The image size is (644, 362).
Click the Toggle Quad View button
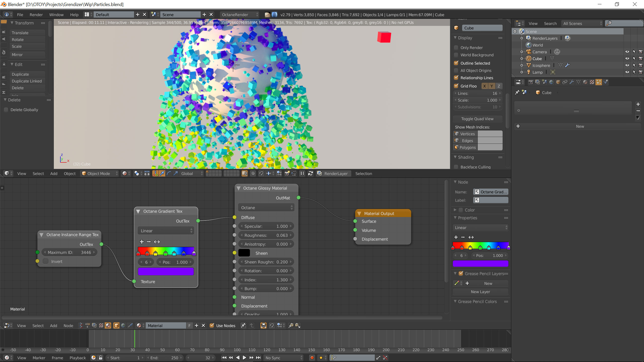coord(477,119)
